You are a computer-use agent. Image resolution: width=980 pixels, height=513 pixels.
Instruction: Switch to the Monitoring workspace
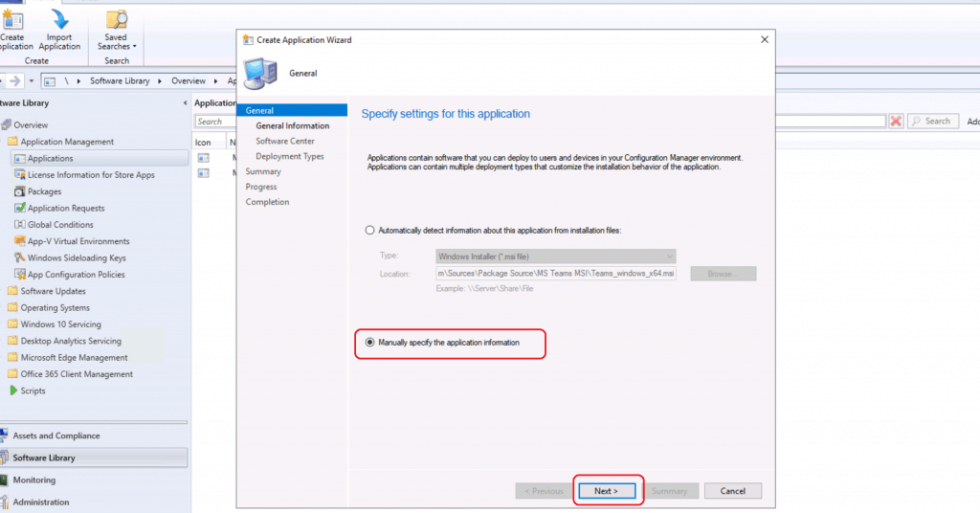(x=34, y=480)
